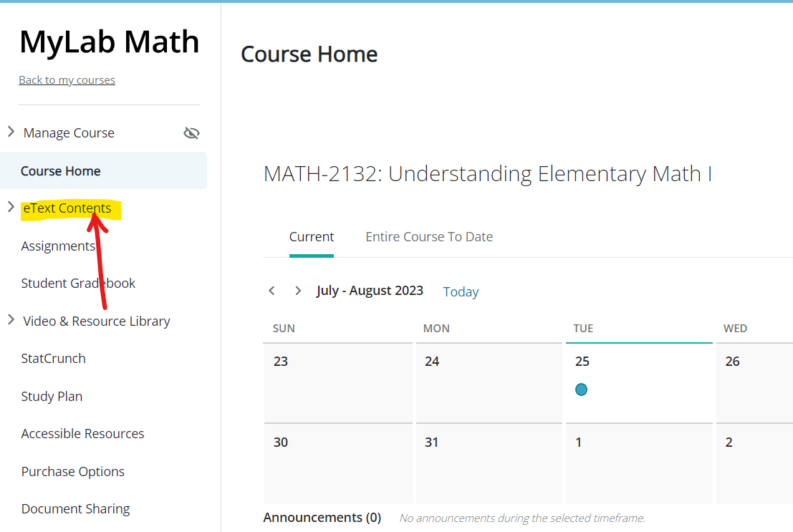This screenshot has width=793, height=532.
Task: Open Document Sharing page
Action: coord(75,509)
